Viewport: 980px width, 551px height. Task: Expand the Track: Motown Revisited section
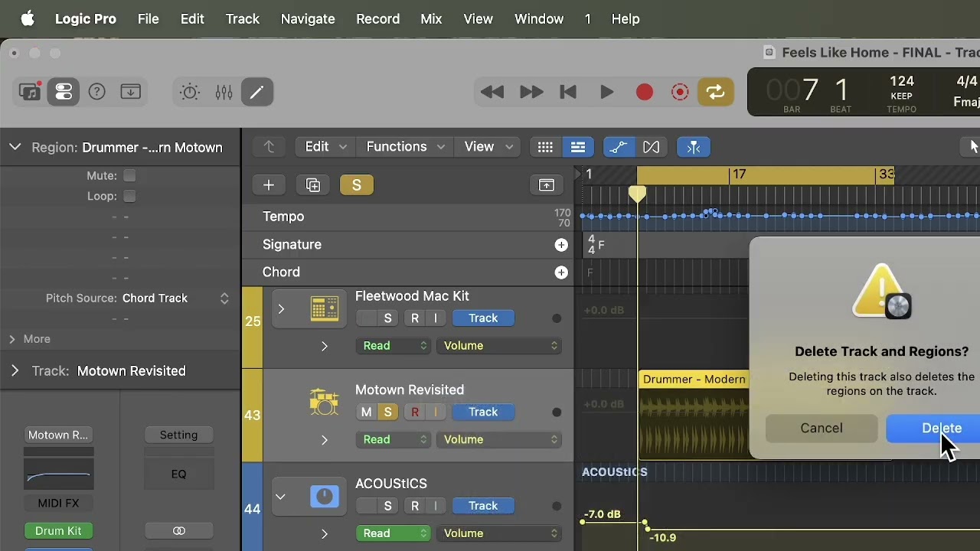click(15, 370)
